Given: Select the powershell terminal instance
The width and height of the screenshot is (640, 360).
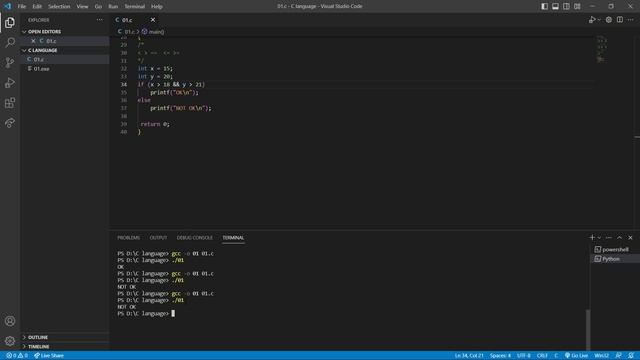Looking at the screenshot, I should coord(615,249).
